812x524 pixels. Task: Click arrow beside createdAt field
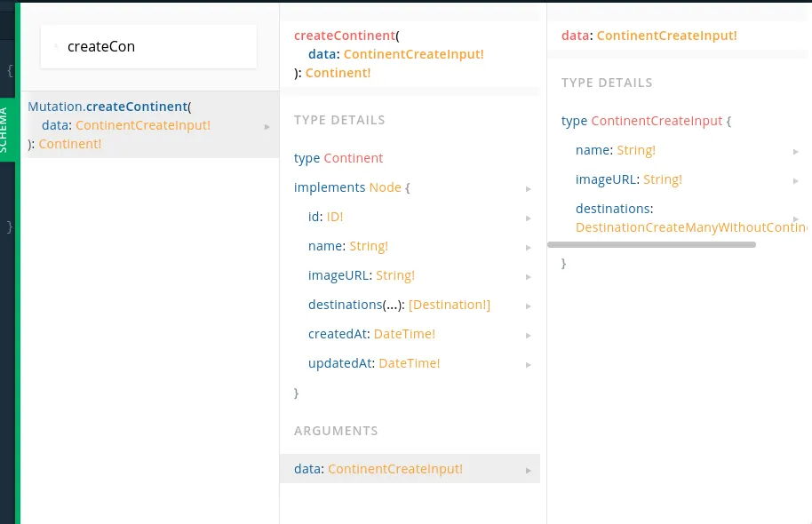pyautogui.click(x=529, y=335)
